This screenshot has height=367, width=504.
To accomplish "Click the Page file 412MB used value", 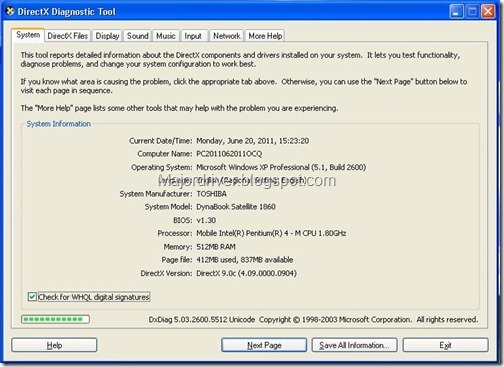I will (245, 260).
